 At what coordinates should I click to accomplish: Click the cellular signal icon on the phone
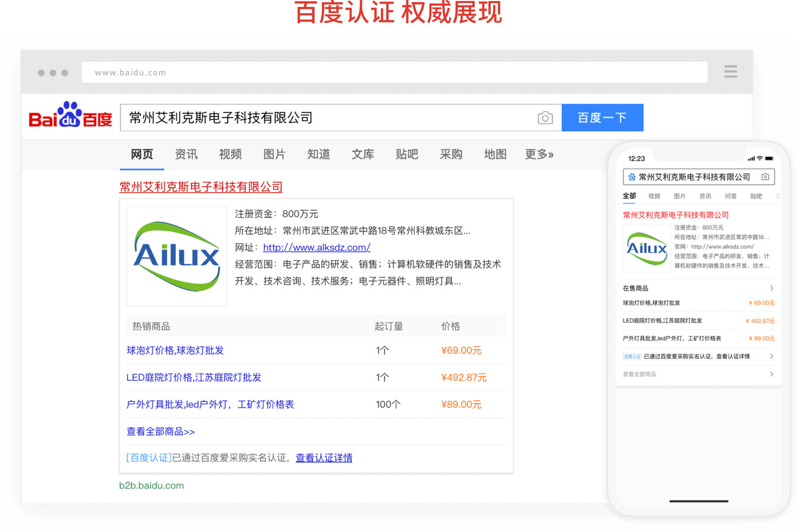750,158
